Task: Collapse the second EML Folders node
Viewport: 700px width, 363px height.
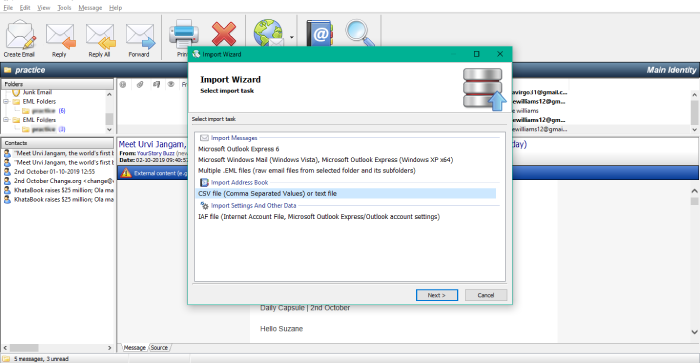Action: (x=6, y=120)
